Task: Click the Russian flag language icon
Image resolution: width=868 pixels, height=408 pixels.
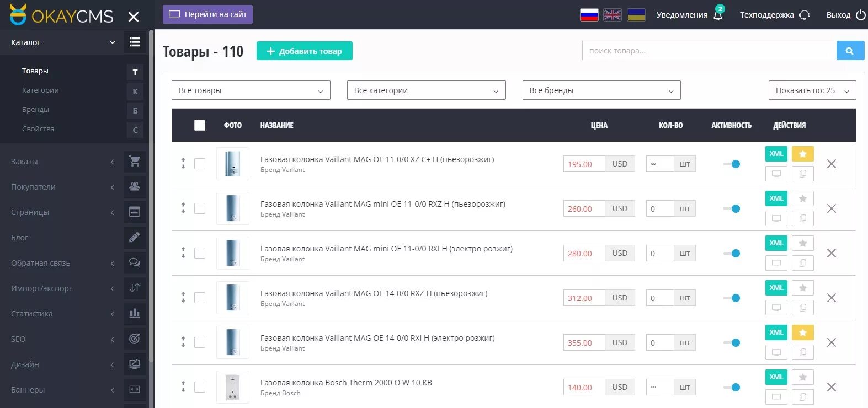Action: coord(589,15)
